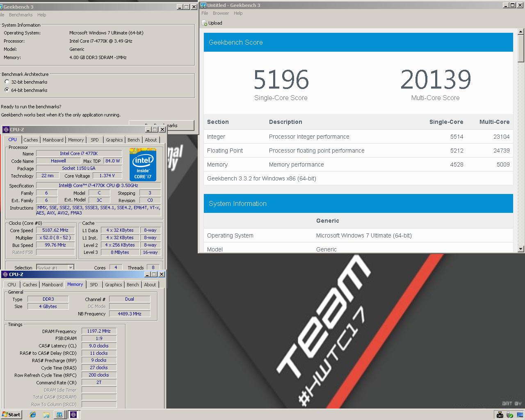Viewport: 525px width, 420px height.
Task: Click Upload button in results toolbar
Action: pos(212,23)
